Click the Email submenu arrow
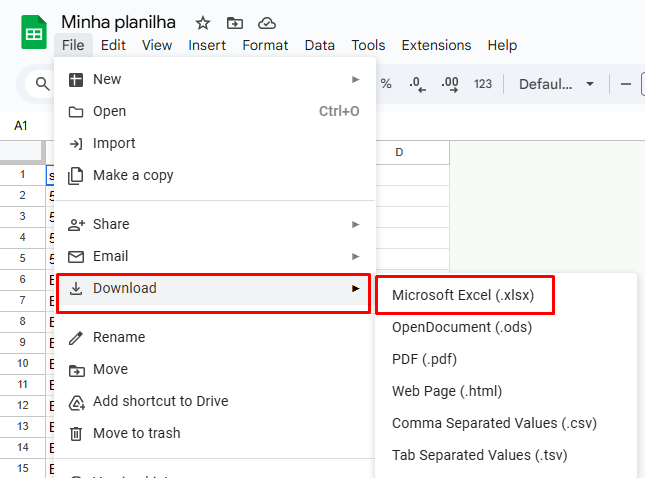 click(x=355, y=257)
